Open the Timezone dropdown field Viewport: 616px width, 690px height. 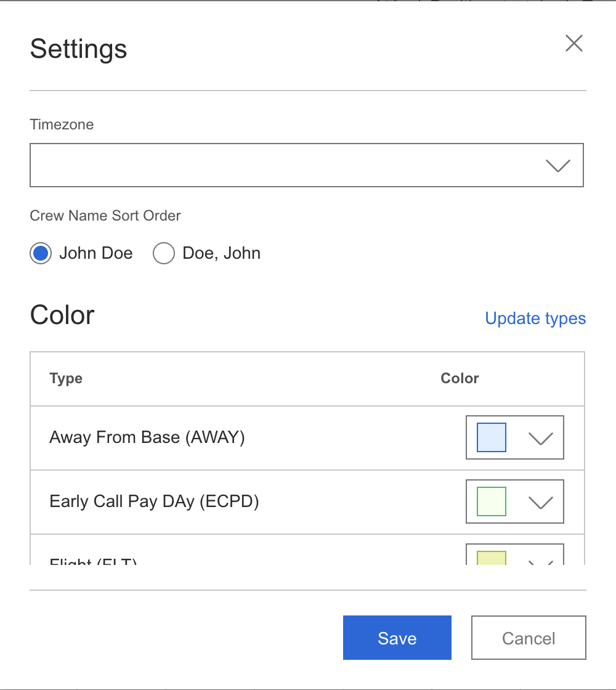[x=283, y=165]
